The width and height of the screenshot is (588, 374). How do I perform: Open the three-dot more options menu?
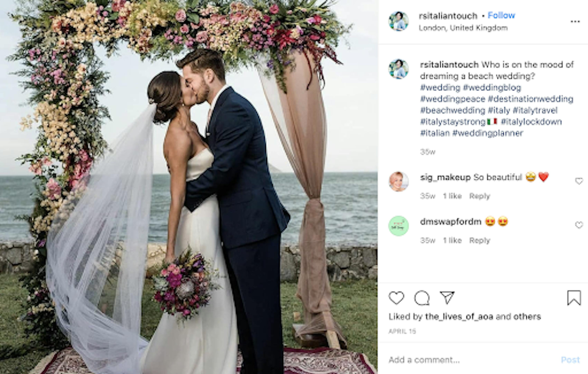[x=575, y=21]
